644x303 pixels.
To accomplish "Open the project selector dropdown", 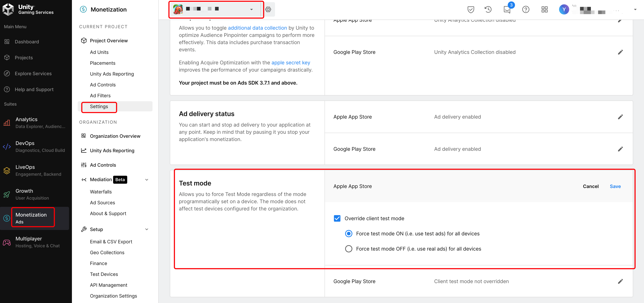I will [x=216, y=10].
